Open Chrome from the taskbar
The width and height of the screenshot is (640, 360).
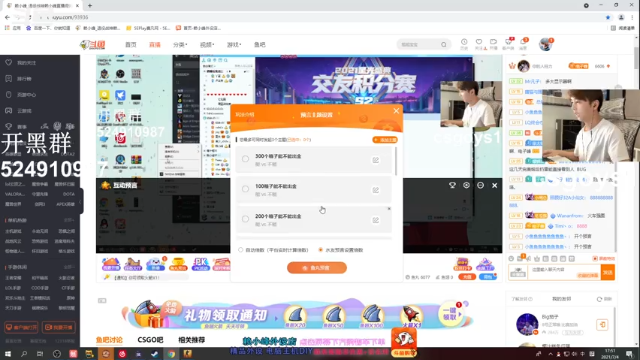tap(171, 354)
